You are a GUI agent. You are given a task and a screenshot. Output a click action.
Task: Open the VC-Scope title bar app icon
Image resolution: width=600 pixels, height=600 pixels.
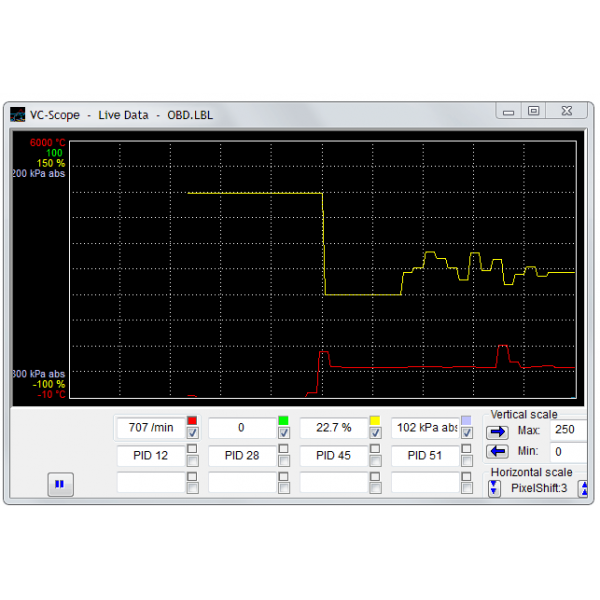click(x=18, y=115)
